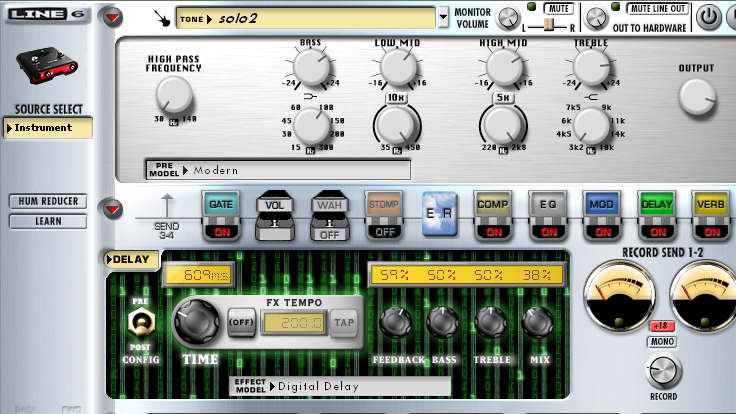Click the guitar tuner icon
This screenshot has height=414, width=736.
click(162, 18)
